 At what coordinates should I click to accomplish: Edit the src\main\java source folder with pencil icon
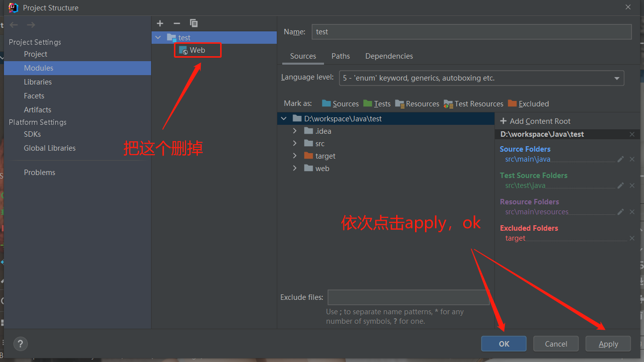[620, 159]
